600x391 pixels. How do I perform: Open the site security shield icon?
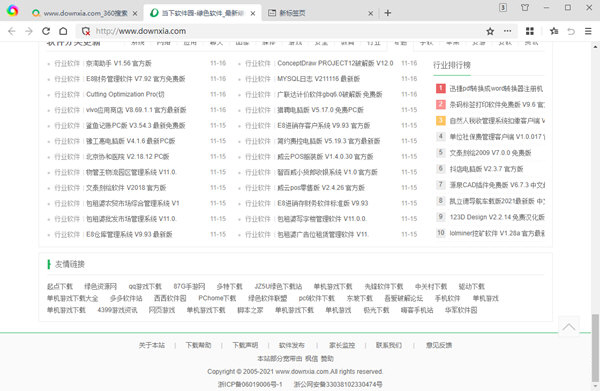(x=86, y=31)
